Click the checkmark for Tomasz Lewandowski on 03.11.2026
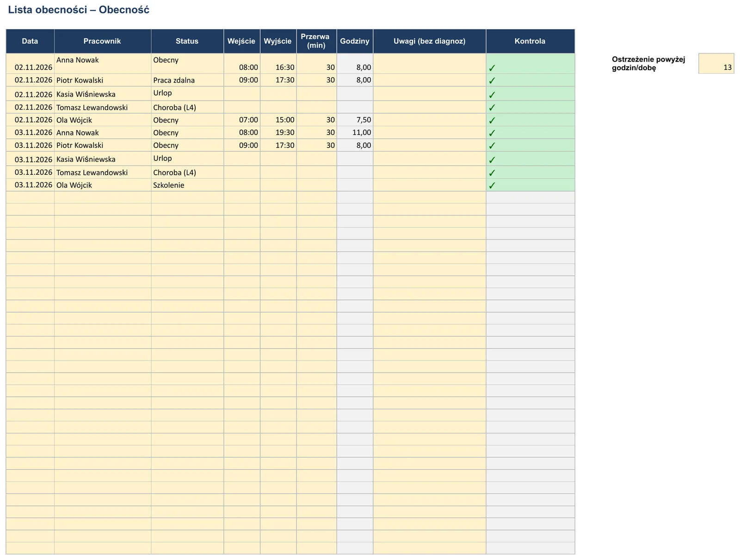 (x=492, y=173)
